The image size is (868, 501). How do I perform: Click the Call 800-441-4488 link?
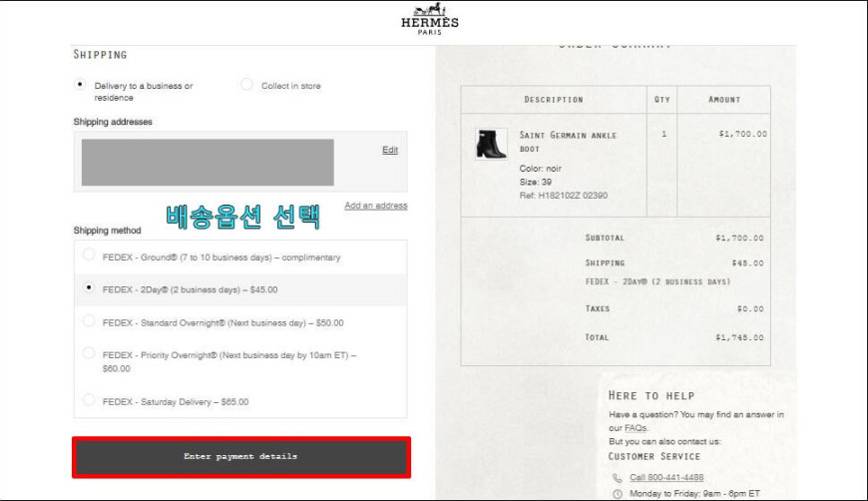click(666, 477)
